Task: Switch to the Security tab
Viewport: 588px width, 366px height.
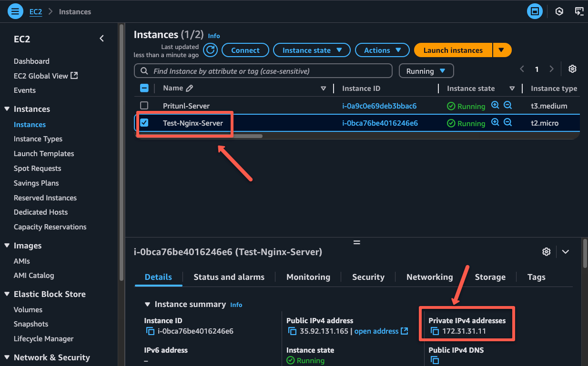Action: click(368, 277)
